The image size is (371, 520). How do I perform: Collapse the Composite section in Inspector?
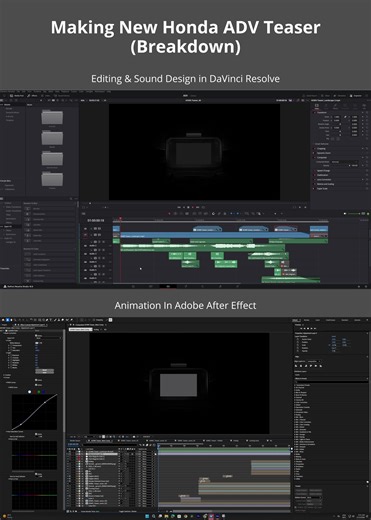[x=322, y=157]
